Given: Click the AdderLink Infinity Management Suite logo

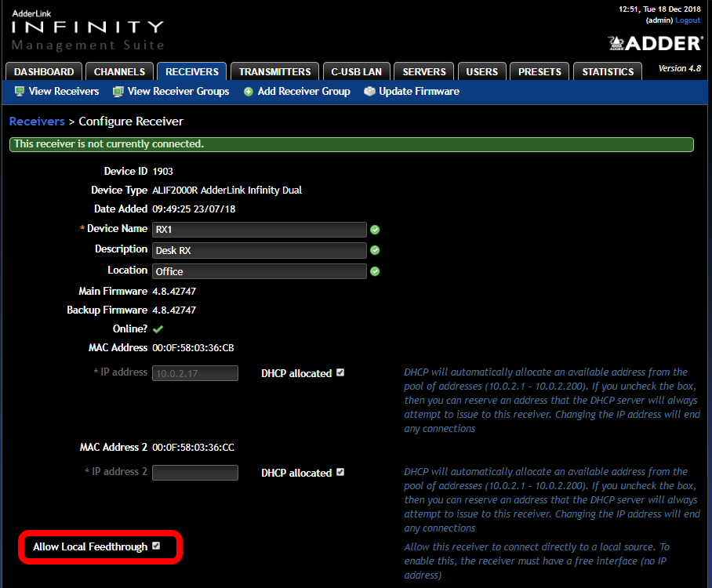Looking at the screenshot, I should [88, 30].
